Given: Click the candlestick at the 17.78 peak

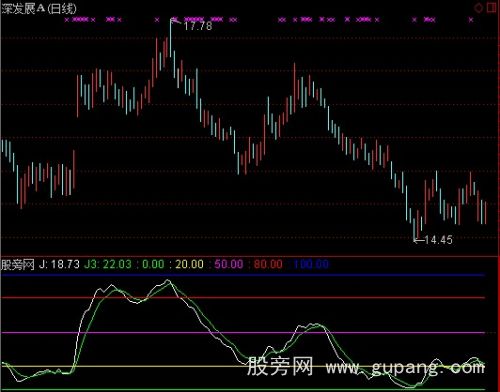Looking at the screenshot, I should coord(170,38).
